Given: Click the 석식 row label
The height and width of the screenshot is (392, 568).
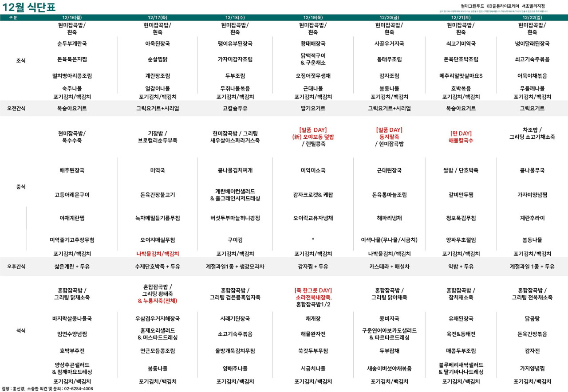Looking at the screenshot, I should coord(21,331).
